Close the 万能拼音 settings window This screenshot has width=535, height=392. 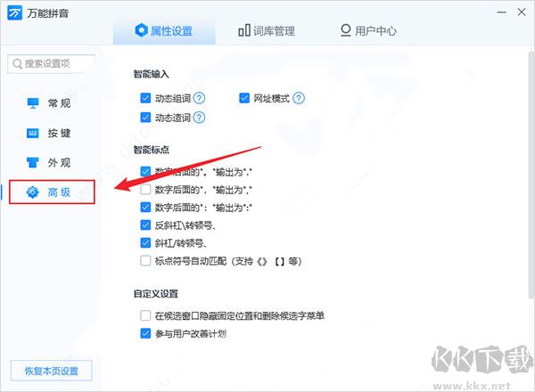point(522,12)
